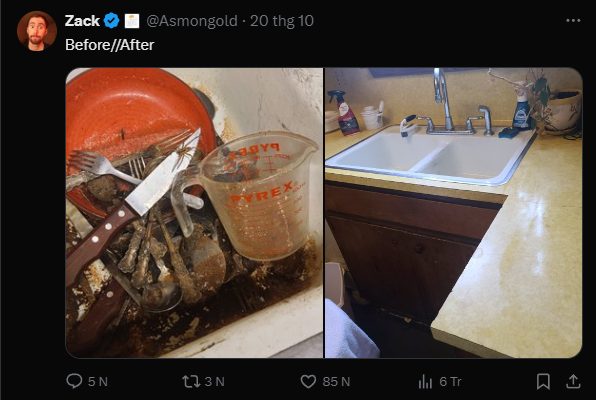
Task: Open the view analytics bar chart icon
Action: click(425, 381)
